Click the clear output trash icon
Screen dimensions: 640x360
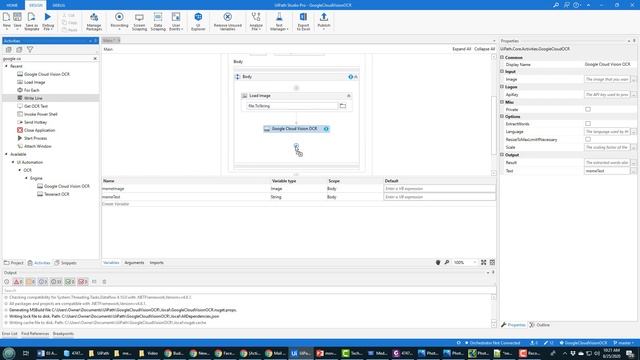tap(104, 282)
